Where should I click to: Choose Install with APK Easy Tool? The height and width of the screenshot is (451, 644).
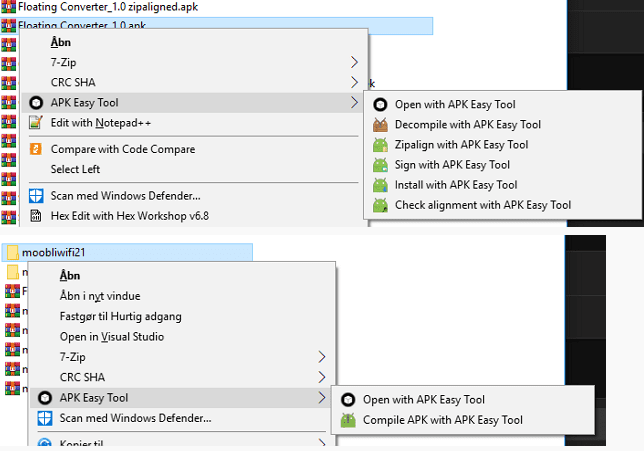(x=503, y=185)
